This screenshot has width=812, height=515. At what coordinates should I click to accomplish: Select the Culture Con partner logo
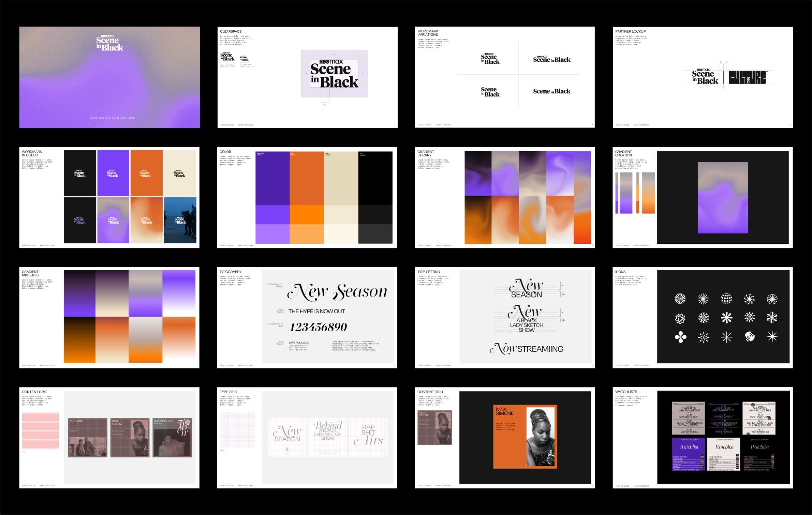[749, 77]
